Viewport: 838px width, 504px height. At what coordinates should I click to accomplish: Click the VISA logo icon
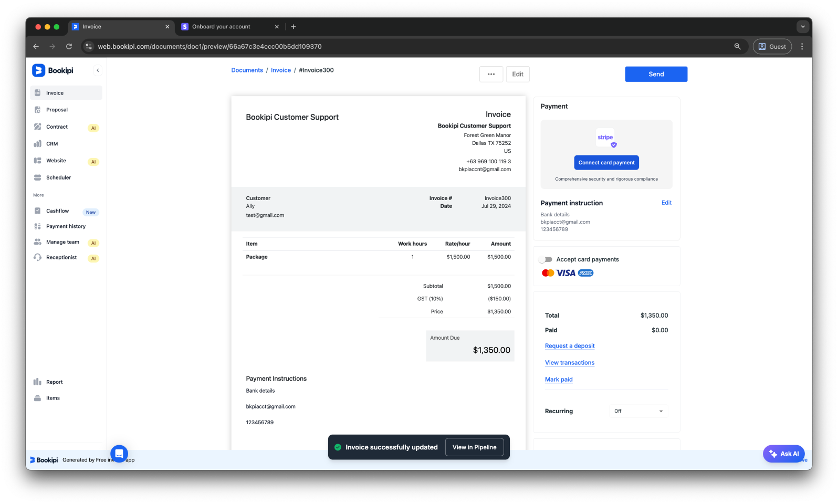click(x=566, y=273)
